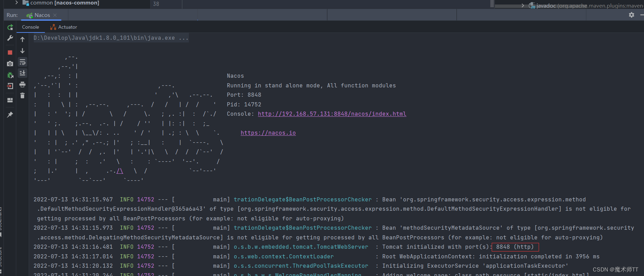
Task: Click the "Pid: 14752" banner line
Action: (x=244, y=104)
